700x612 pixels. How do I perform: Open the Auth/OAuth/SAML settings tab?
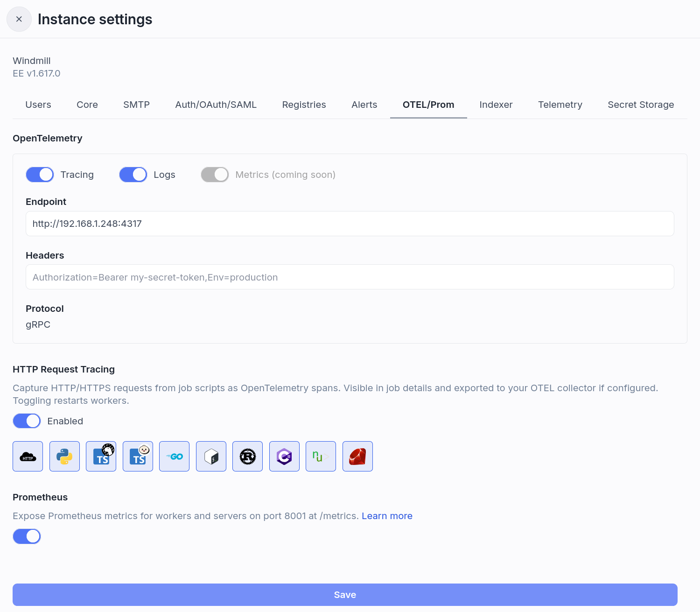[x=216, y=105]
